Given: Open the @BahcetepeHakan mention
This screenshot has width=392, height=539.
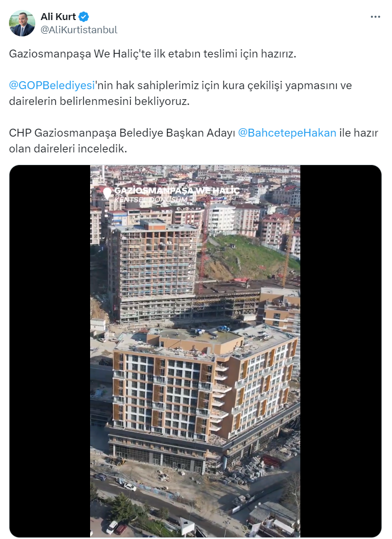Looking at the screenshot, I should point(287,133).
